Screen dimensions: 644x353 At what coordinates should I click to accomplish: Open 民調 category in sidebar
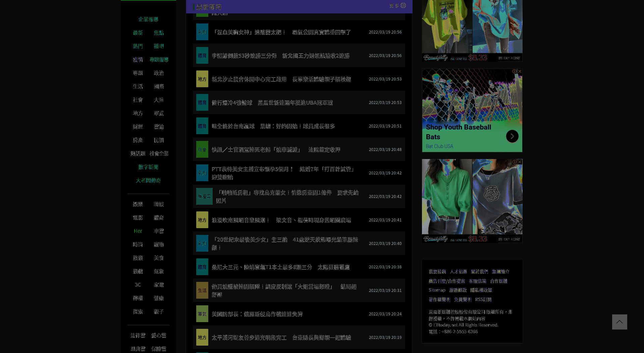point(159,140)
